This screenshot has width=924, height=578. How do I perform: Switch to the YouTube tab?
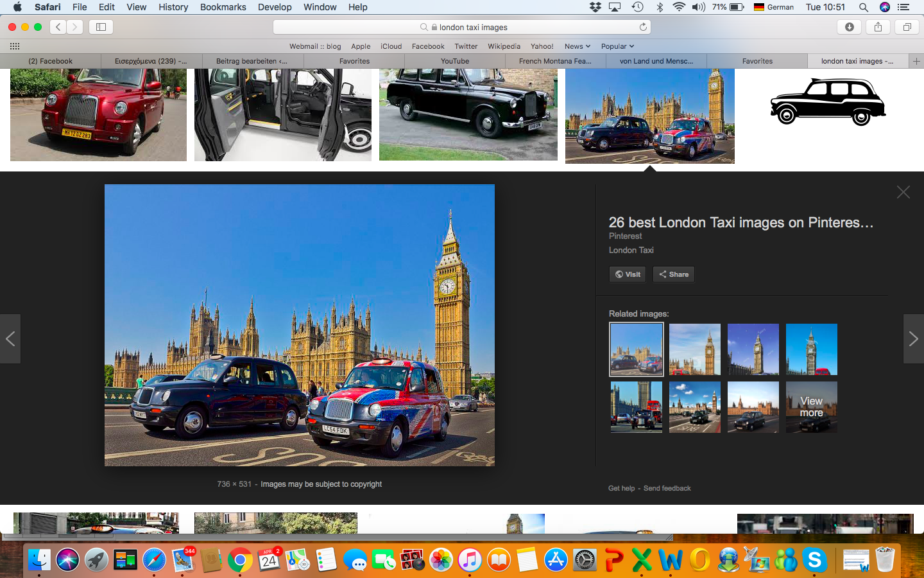tap(455, 61)
